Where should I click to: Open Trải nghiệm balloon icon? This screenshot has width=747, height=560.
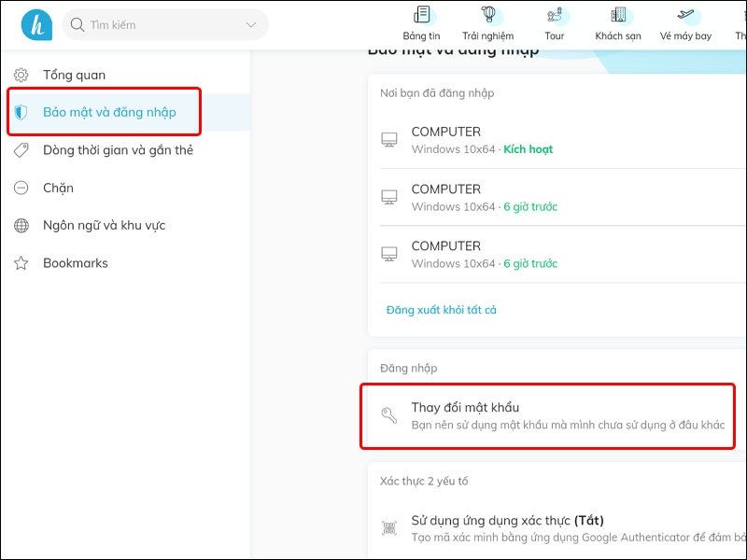point(487,14)
